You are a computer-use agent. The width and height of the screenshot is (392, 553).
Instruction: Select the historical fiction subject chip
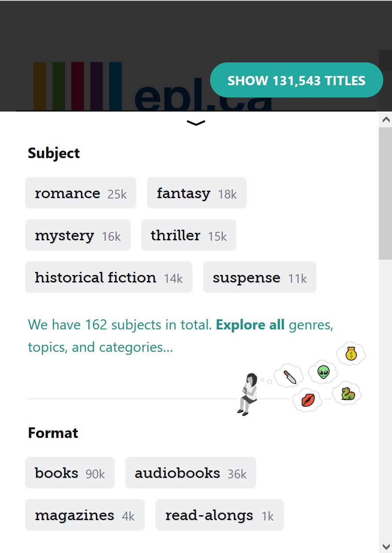(109, 277)
